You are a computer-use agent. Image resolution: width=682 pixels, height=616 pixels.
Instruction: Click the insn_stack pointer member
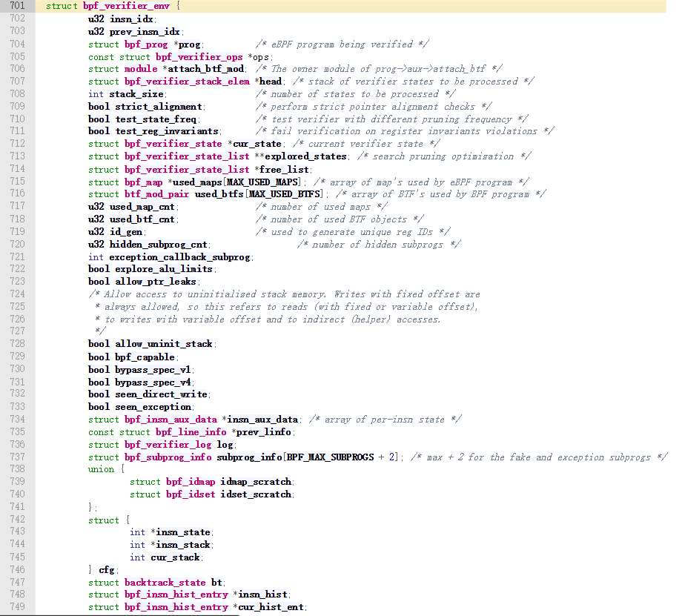pos(183,545)
